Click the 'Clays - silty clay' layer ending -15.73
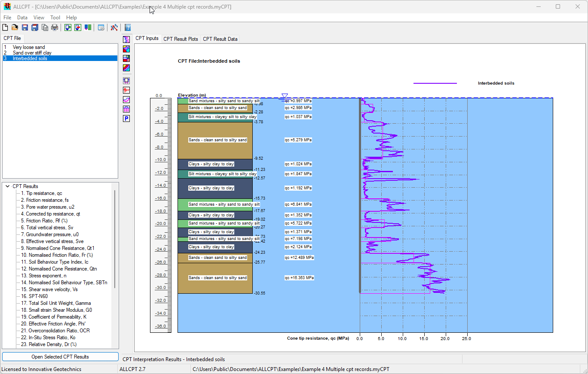 coord(215,189)
